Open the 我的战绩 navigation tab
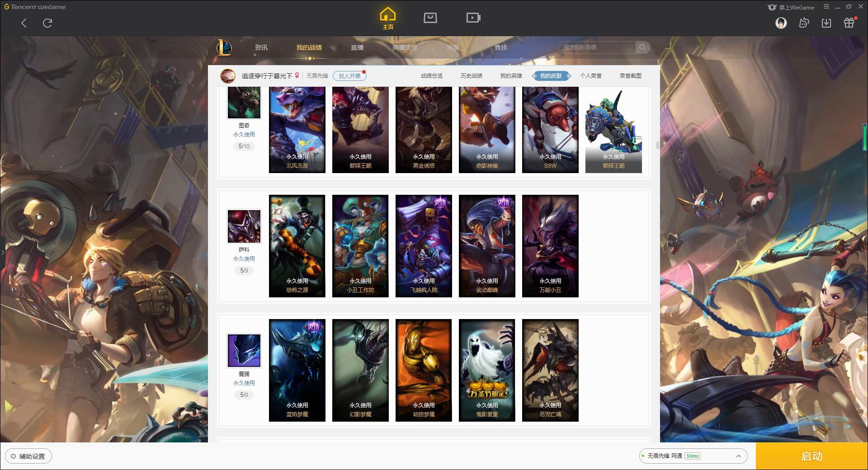 coord(309,47)
